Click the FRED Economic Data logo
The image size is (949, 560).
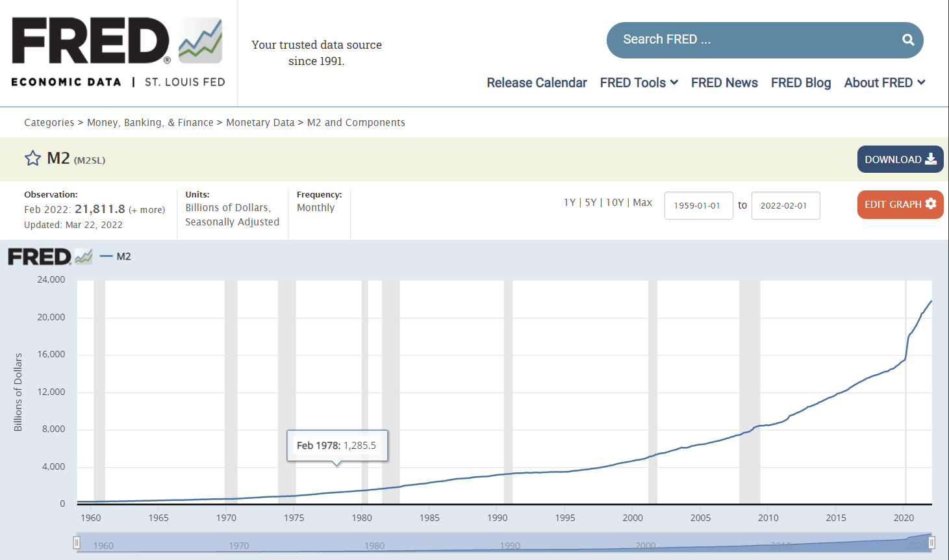pos(118,52)
